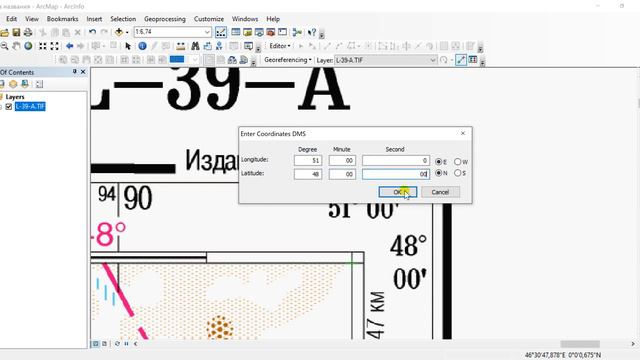Close the Enter Coordinates DMS dialog
The height and width of the screenshot is (360, 640).
tap(463, 133)
